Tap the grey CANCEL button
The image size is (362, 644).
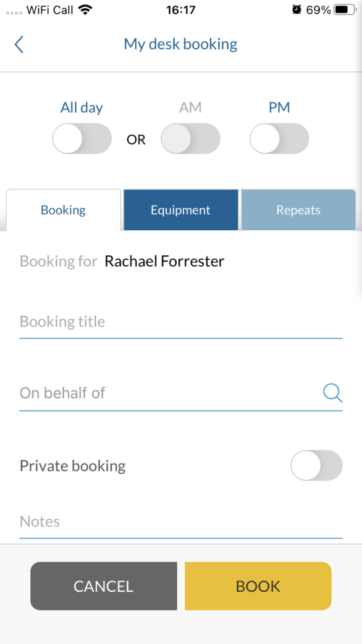tap(104, 586)
